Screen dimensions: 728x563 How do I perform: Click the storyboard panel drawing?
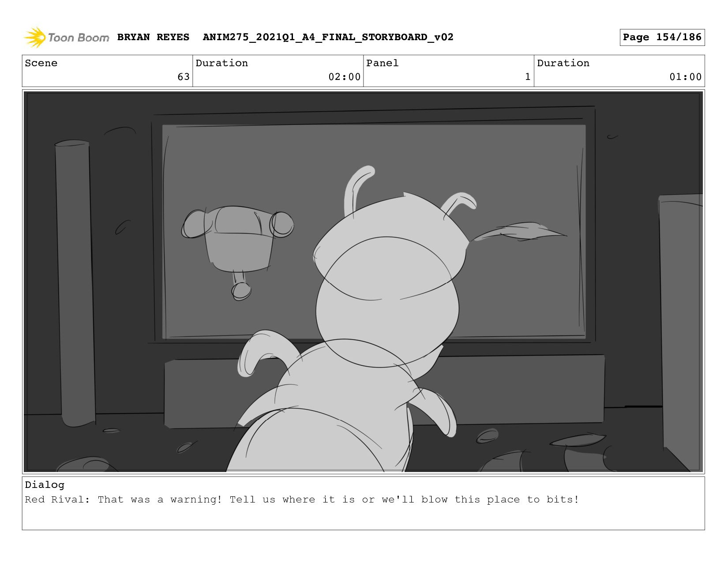click(363, 282)
